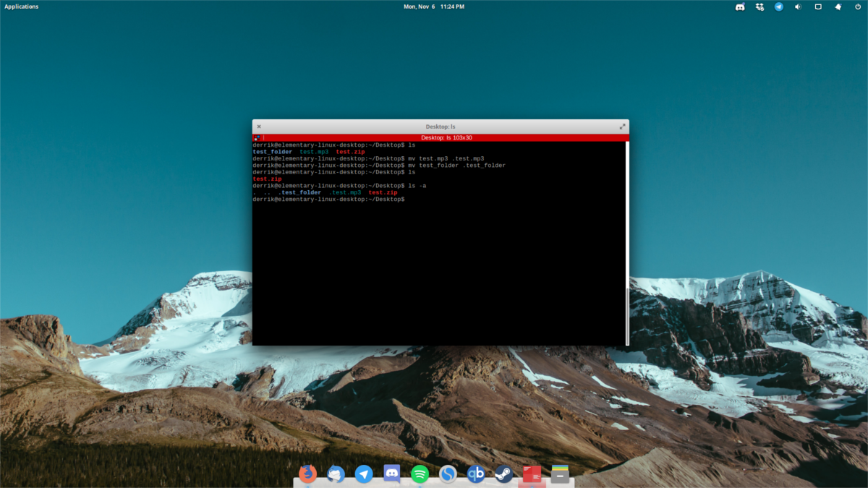The height and width of the screenshot is (488, 868).
Task: Open the date and time calendar indicator
Action: (x=433, y=7)
